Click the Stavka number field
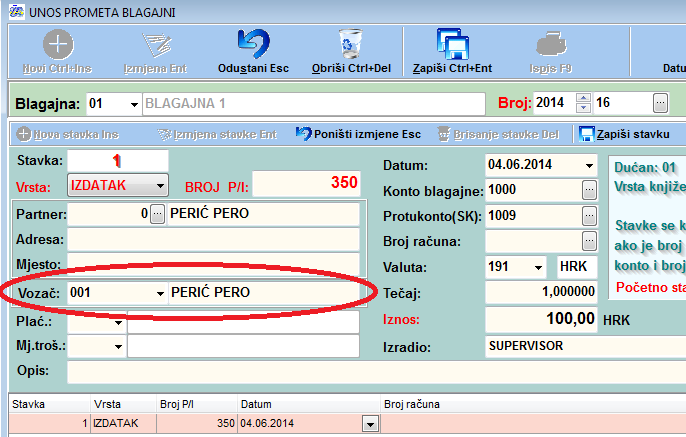 [x=118, y=161]
